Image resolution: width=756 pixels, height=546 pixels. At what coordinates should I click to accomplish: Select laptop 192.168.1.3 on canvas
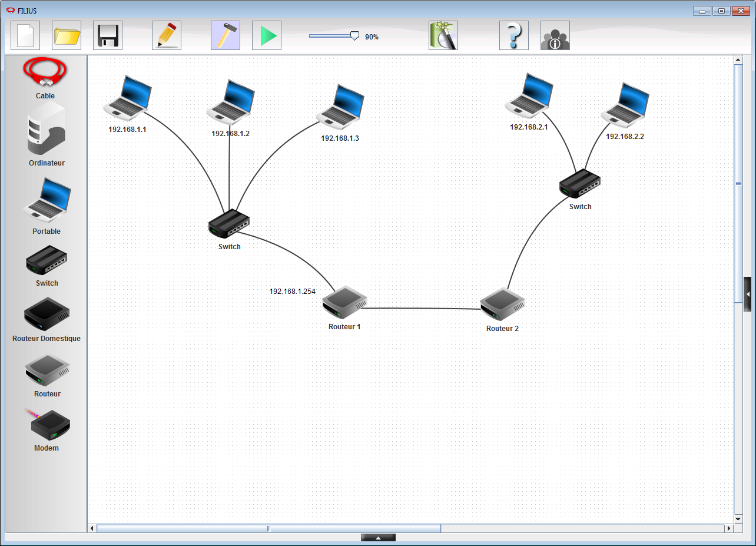(x=340, y=107)
